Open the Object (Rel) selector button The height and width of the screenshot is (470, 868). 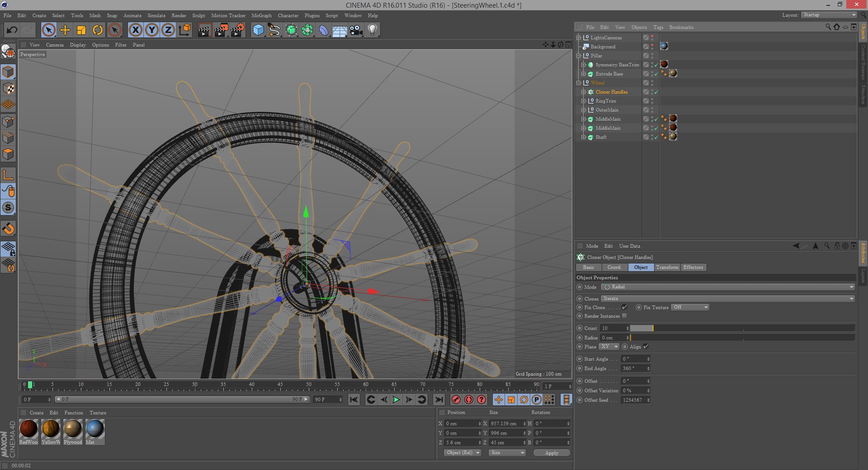[462, 453]
